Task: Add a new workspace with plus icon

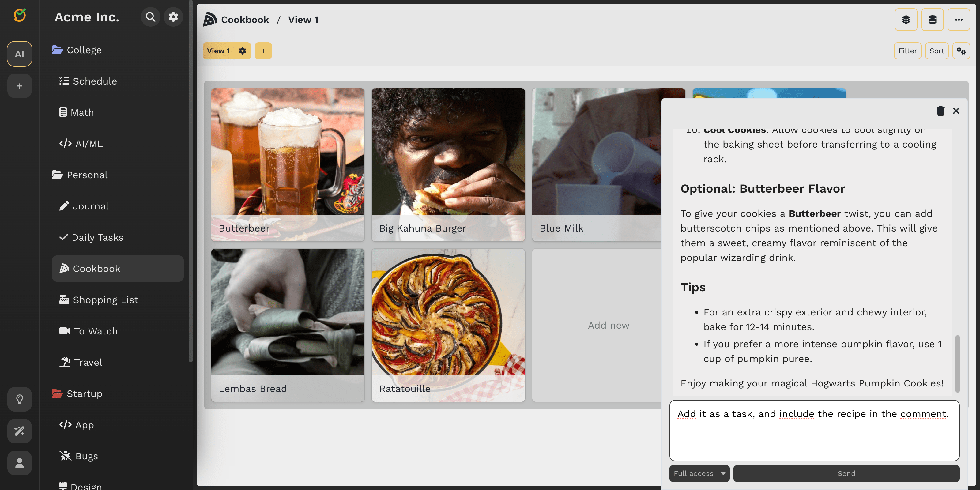Action: (x=19, y=86)
